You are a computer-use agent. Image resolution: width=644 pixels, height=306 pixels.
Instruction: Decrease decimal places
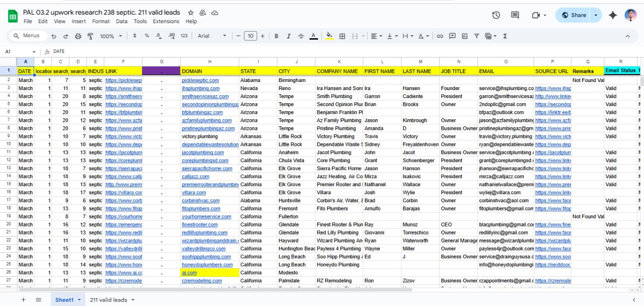coord(159,36)
